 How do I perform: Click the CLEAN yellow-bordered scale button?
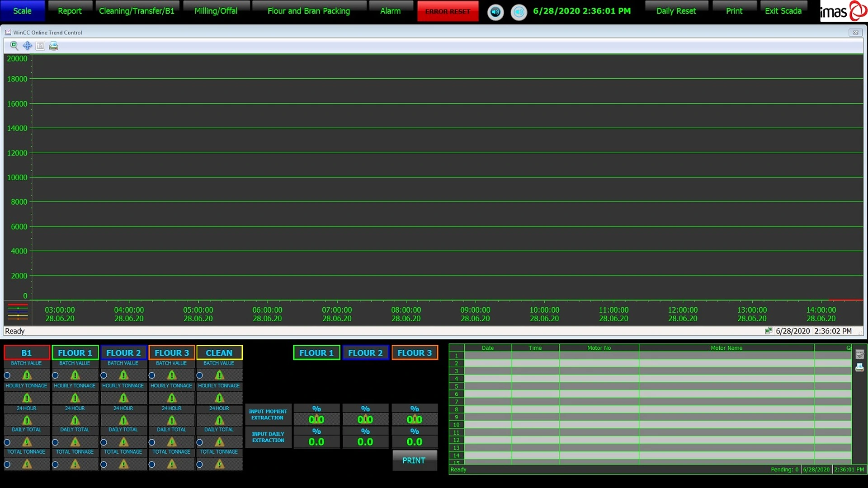pos(219,352)
